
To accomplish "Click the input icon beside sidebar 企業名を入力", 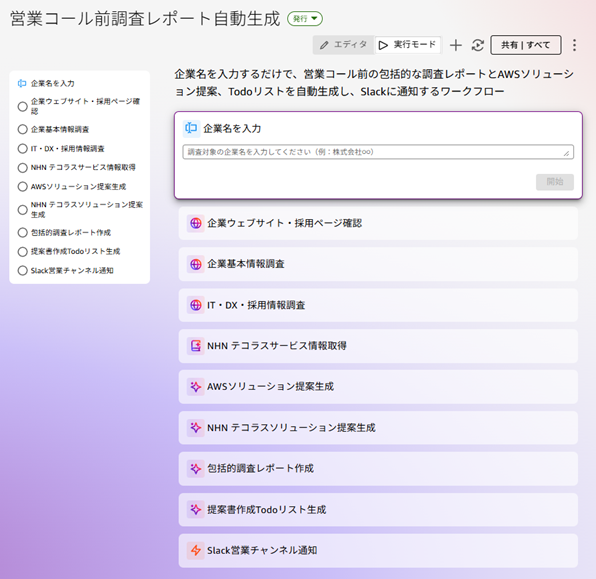I will pyautogui.click(x=22, y=83).
